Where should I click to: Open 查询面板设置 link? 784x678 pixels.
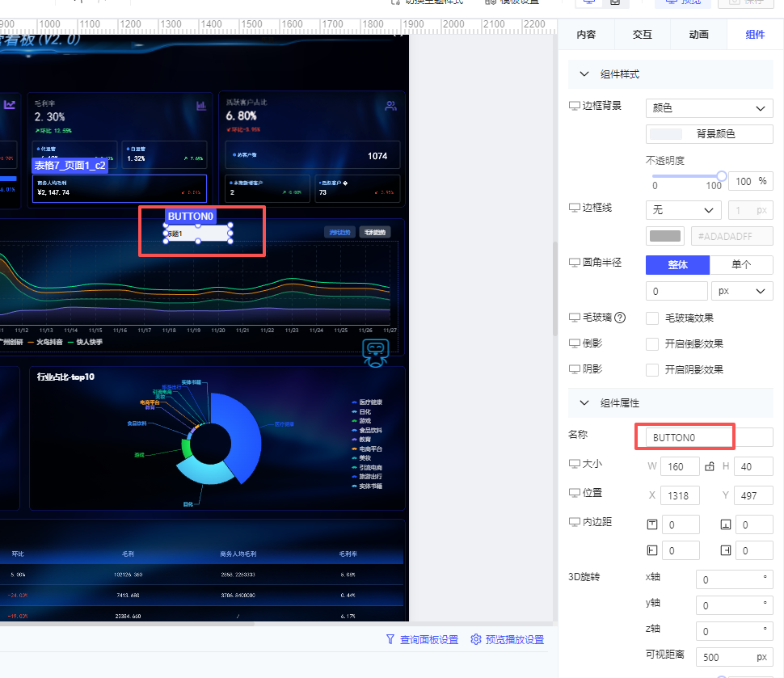point(428,639)
